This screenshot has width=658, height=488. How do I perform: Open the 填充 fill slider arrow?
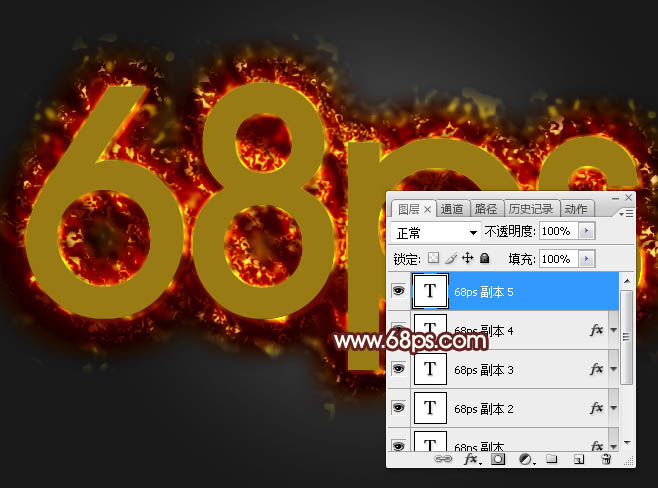(x=587, y=258)
